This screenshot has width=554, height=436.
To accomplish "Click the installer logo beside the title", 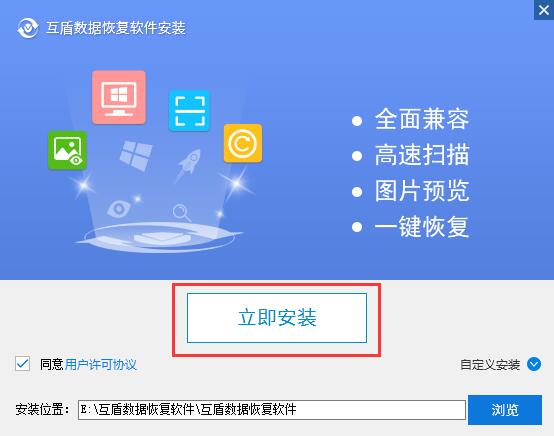I will [28, 28].
